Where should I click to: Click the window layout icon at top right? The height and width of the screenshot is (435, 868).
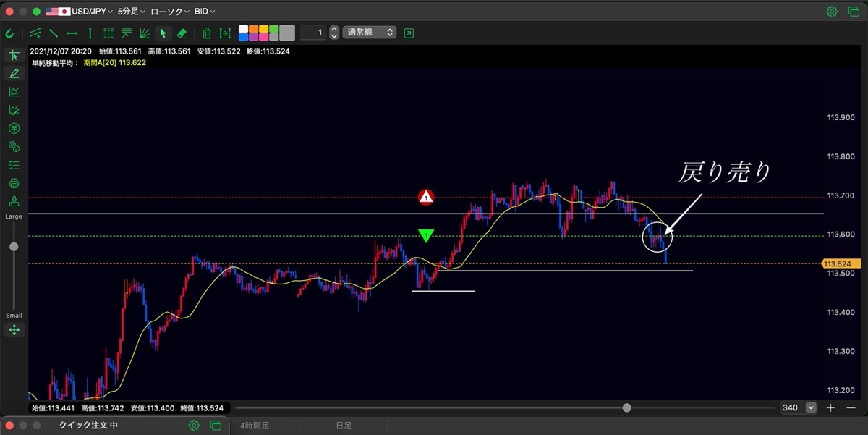point(854,12)
